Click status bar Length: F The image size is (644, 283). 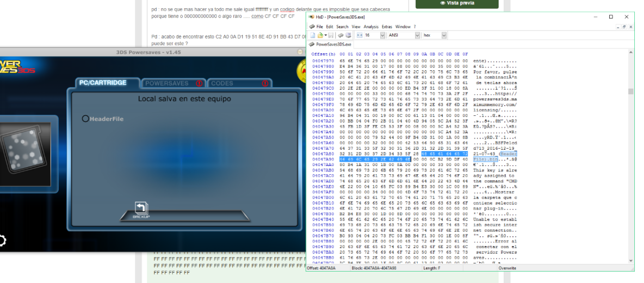click(x=431, y=268)
